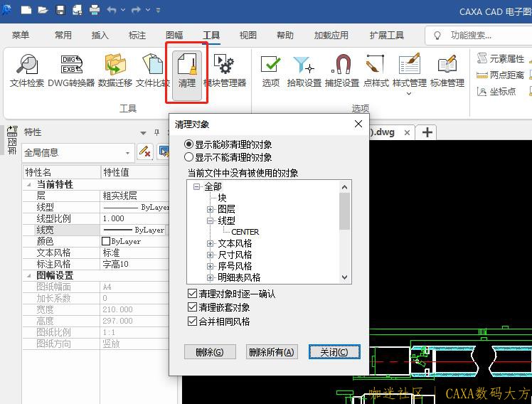Open the 模块管理器 module manager
Viewport: 532px width, 404px height.
[x=224, y=70]
